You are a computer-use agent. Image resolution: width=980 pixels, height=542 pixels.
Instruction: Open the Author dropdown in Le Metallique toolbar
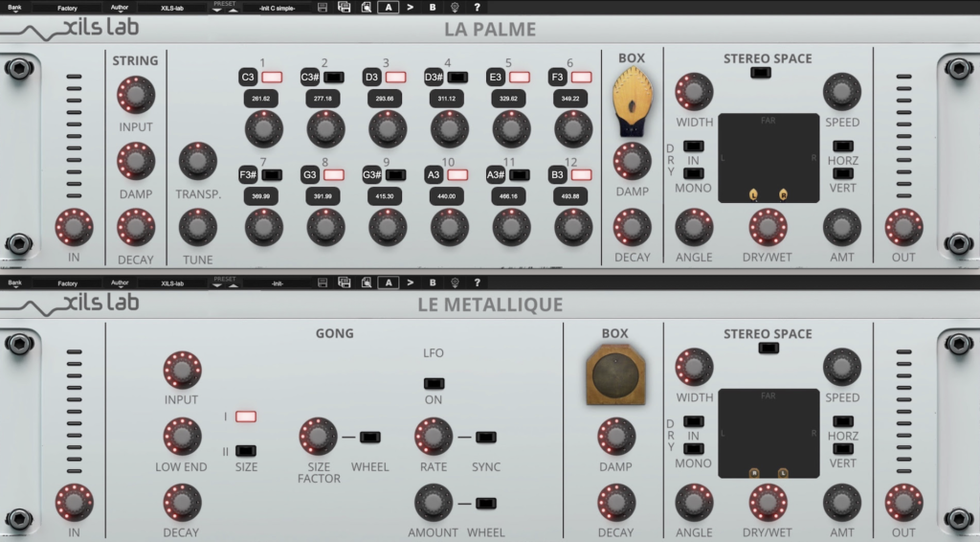[x=119, y=283]
